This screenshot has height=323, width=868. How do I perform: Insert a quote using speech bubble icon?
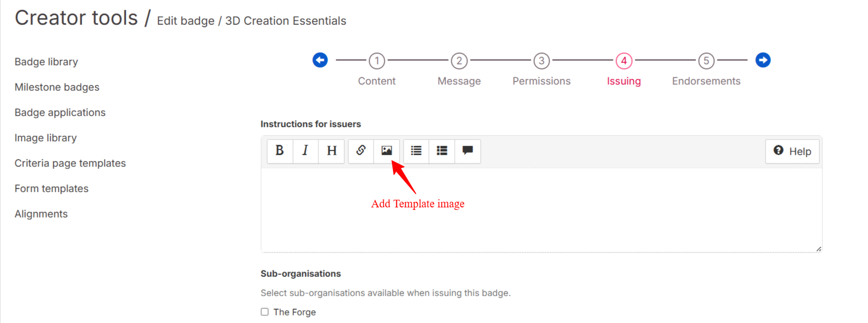[x=467, y=151]
